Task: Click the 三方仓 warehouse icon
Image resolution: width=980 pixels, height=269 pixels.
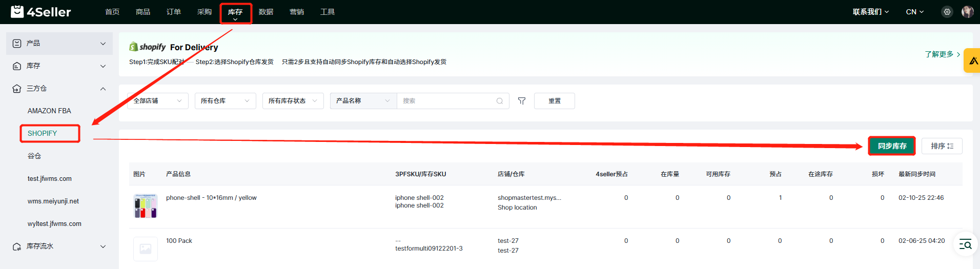Action: 17,89
